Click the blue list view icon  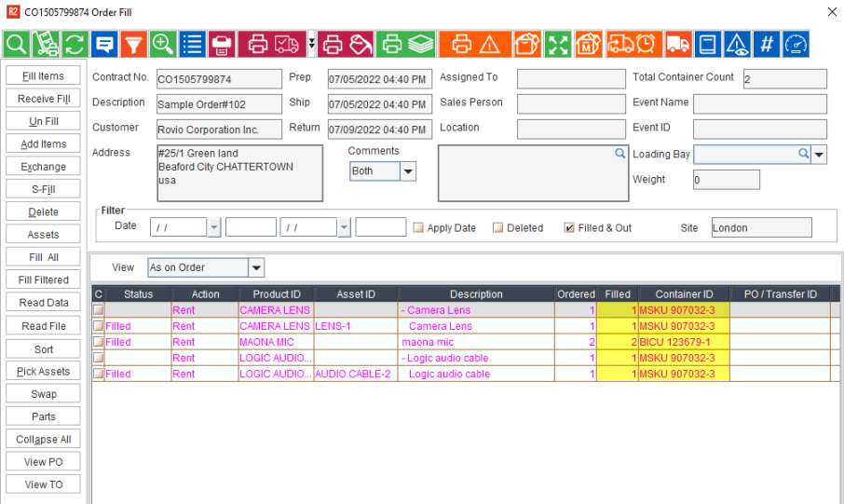(x=193, y=44)
